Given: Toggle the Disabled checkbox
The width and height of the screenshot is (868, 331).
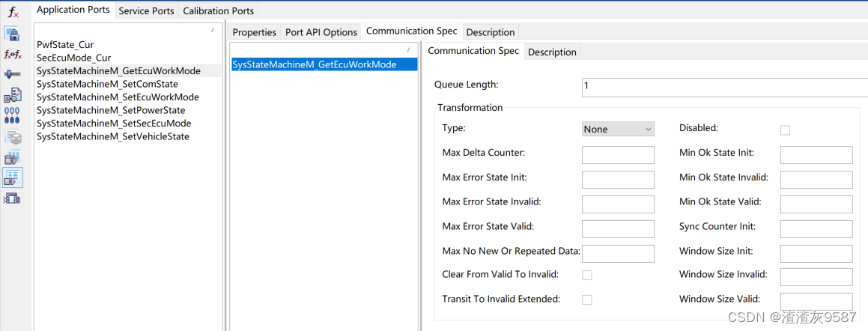Looking at the screenshot, I should [785, 130].
